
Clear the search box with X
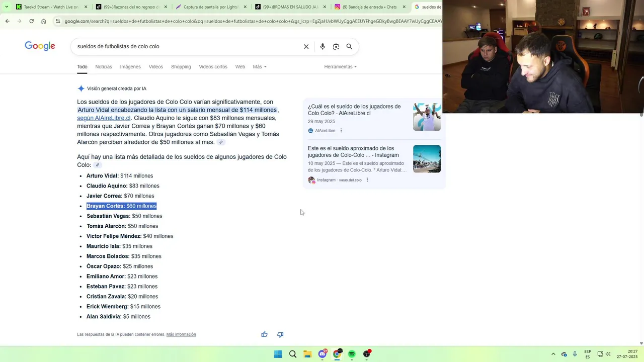click(306, 46)
